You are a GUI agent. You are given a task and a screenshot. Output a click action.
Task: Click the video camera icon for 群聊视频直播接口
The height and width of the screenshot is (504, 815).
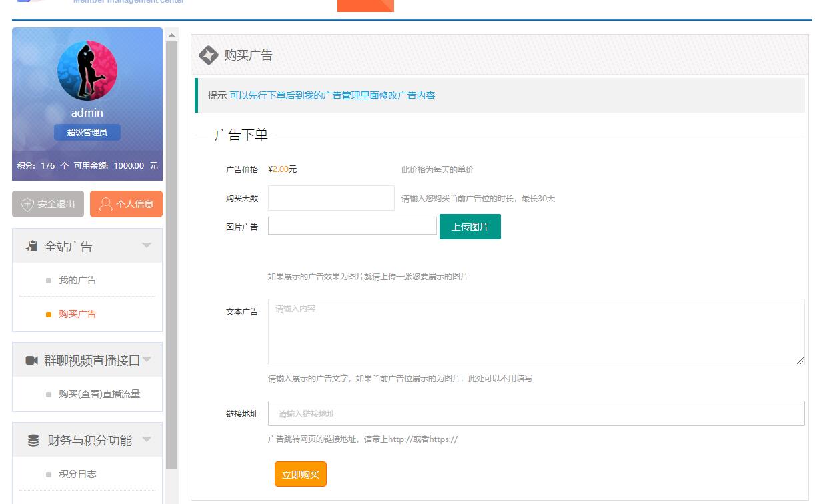coord(31,361)
